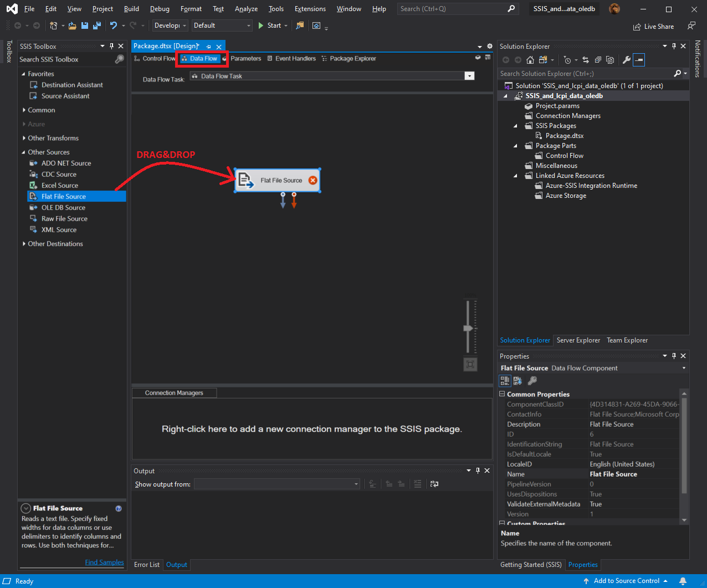Open the Show output from dropdown

pyautogui.click(x=356, y=484)
